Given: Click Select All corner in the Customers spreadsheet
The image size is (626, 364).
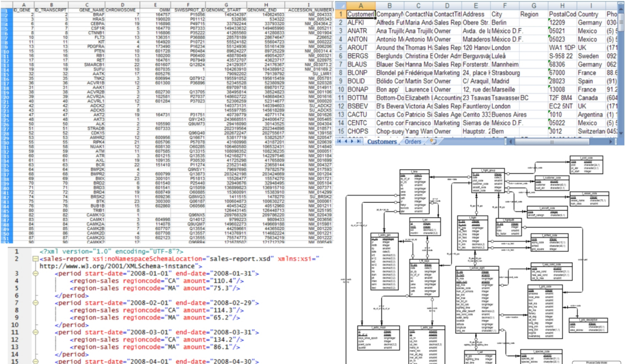Looking at the screenshot, I should [x=340, y=4].
